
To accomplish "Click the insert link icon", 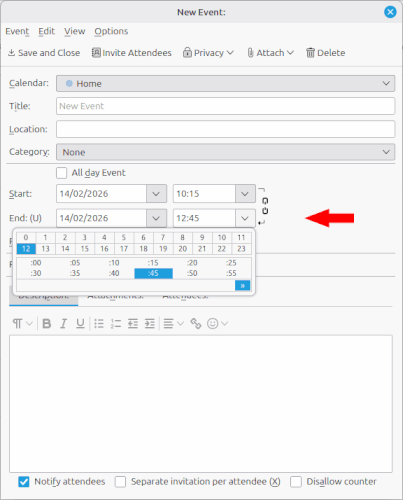I will 196,323.
